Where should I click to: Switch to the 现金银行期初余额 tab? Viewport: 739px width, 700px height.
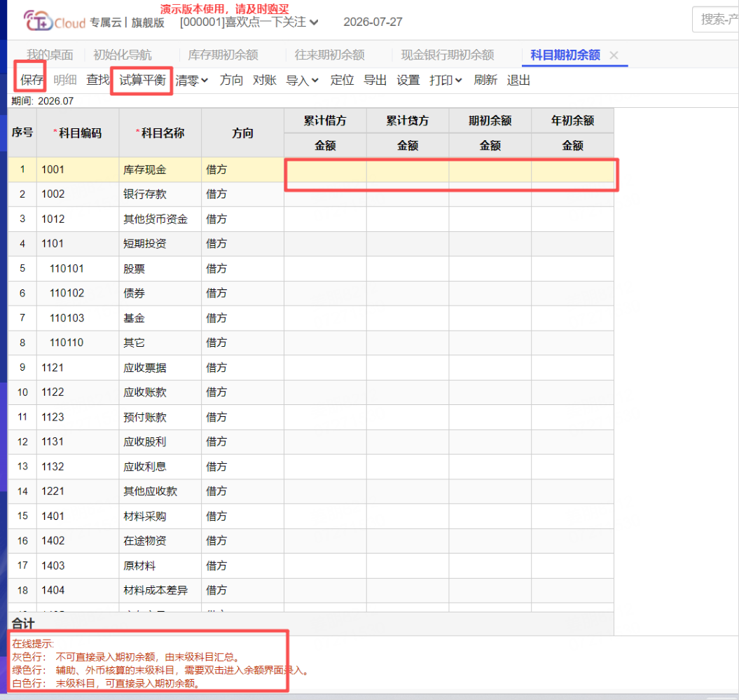click(448, 55)
